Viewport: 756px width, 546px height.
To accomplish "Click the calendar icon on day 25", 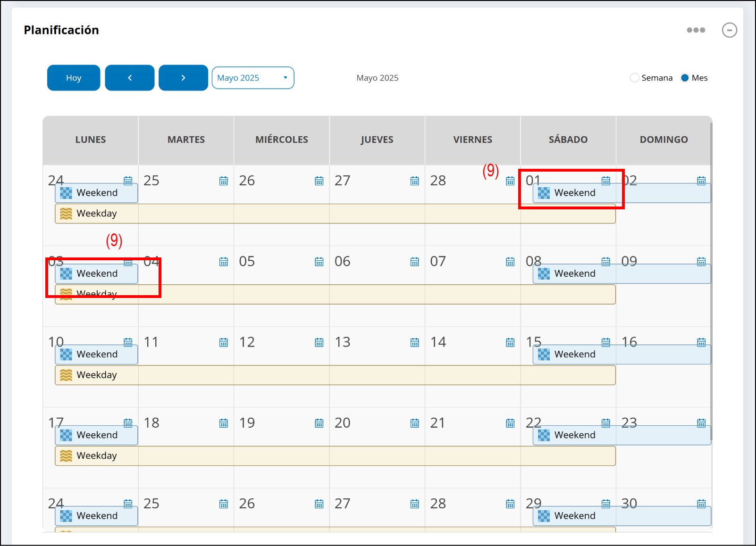I will 223,181.
